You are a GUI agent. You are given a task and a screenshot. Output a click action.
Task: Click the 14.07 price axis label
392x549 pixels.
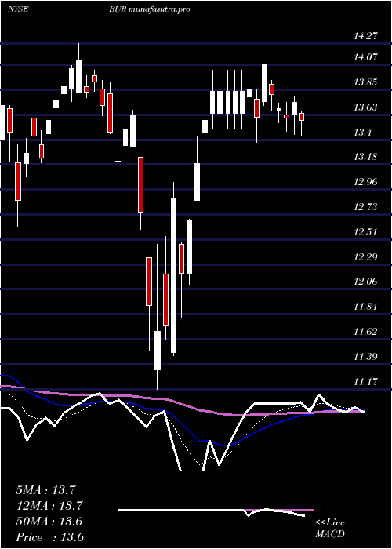tap(366, 56)
